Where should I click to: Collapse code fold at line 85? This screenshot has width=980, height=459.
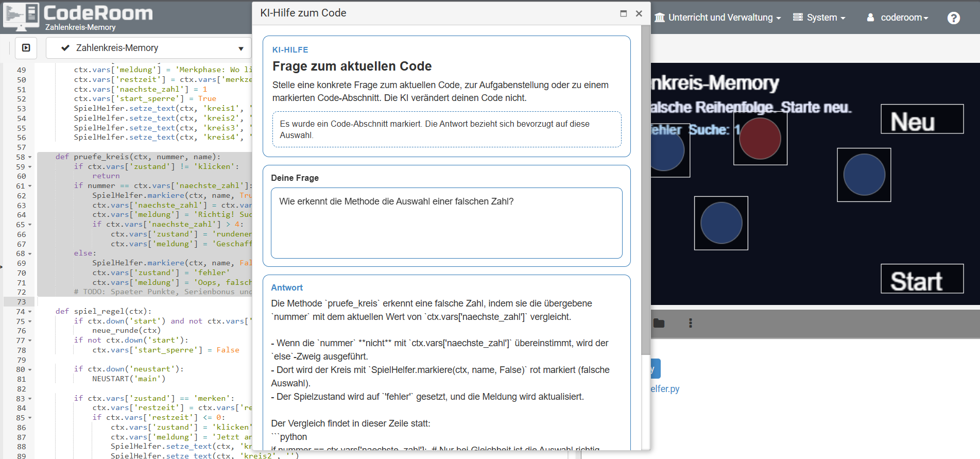coord(30,418)
